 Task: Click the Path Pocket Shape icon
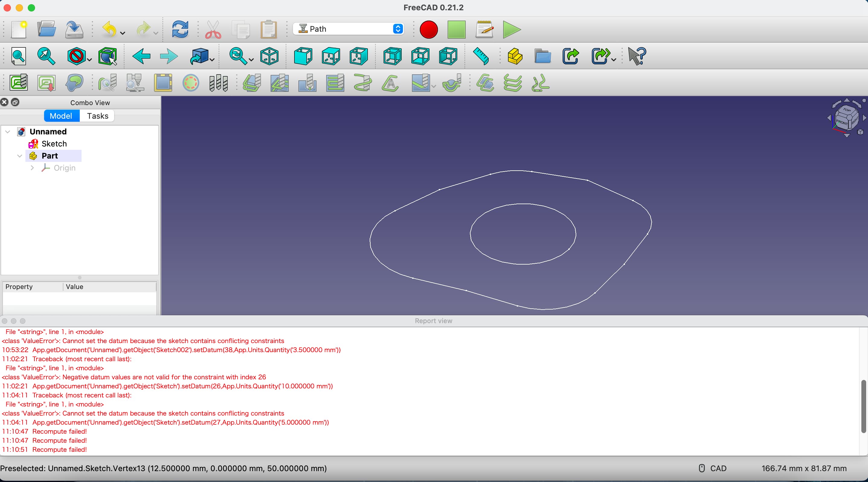(x=279, y=83)
